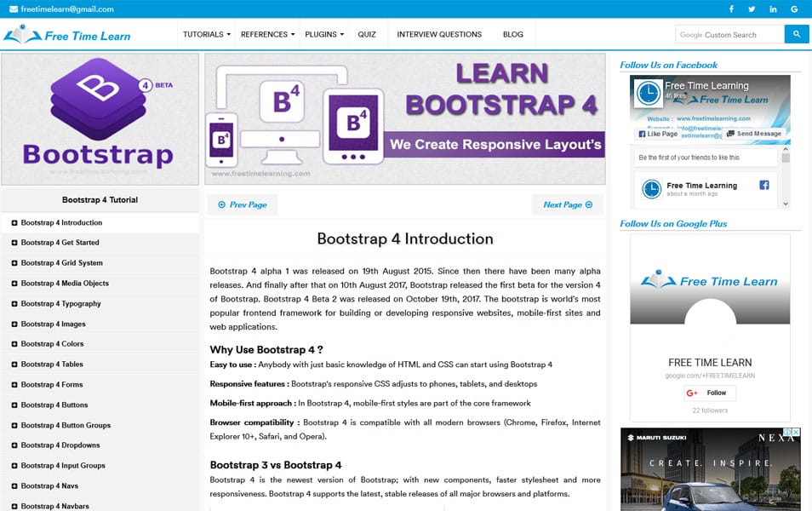812x511 pixels.
Task: Click plus icon beside Bootstrap 4 Colors
Action: click(x=14, y=344)
